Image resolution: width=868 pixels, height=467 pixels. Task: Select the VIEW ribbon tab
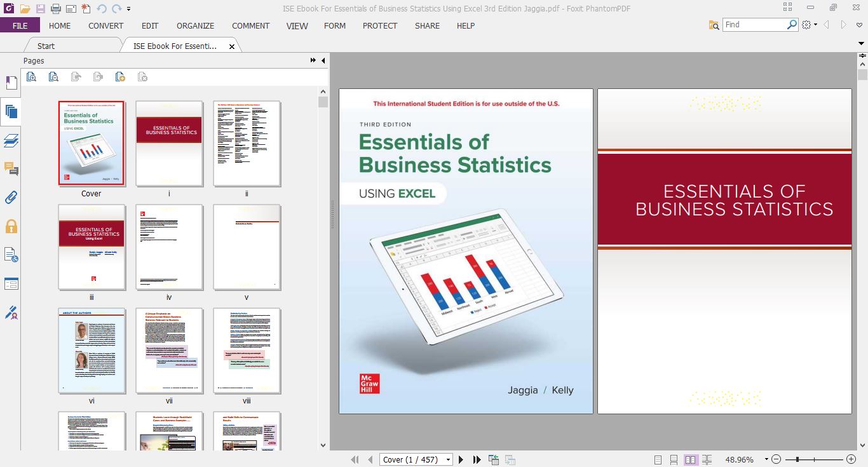tap(297, 25)
